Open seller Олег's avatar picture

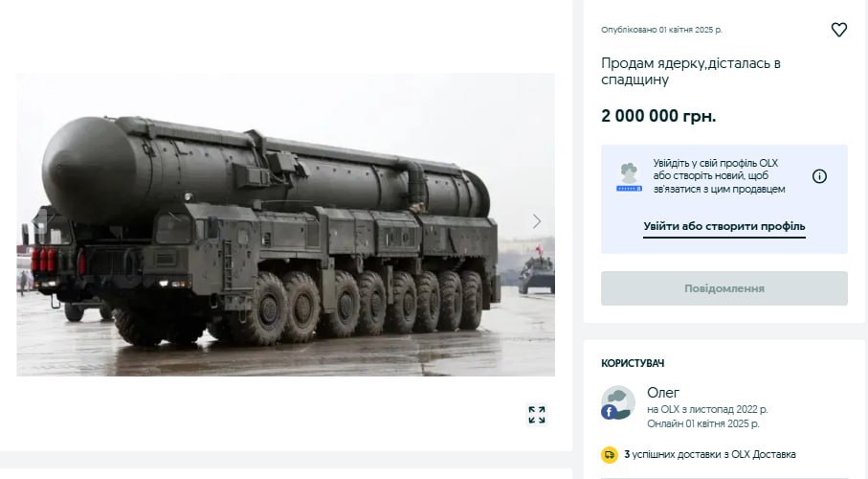(618, 402)
